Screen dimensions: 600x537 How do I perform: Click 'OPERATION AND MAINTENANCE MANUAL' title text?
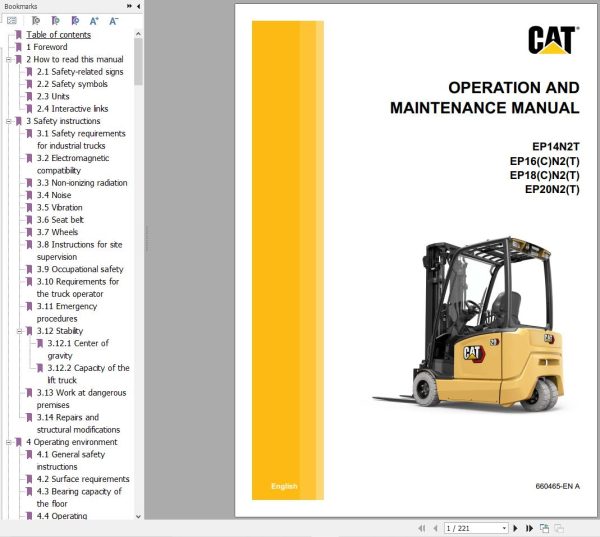pos(484,98)
